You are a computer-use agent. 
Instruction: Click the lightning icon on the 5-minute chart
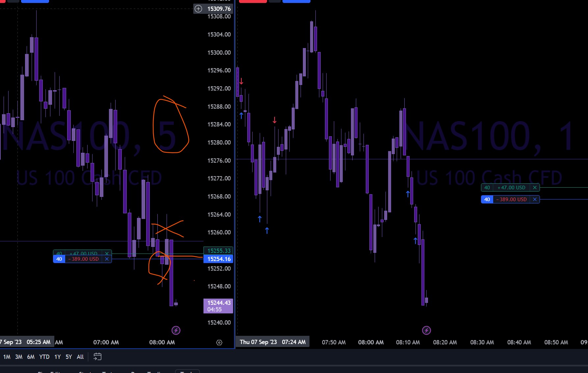pos(176,330)
